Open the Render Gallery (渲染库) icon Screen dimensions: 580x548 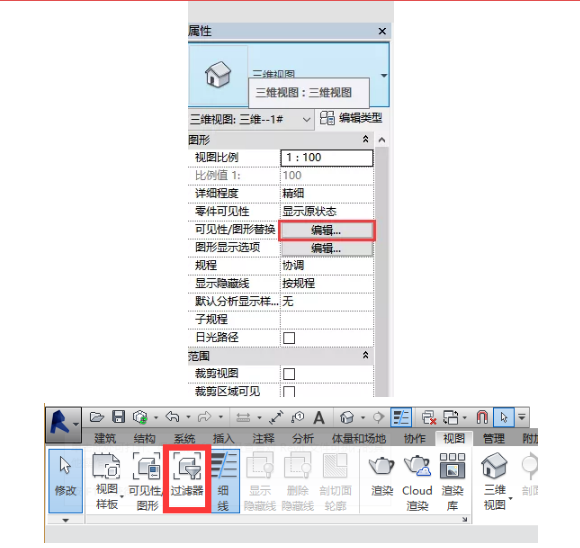[x=452, y=482]
